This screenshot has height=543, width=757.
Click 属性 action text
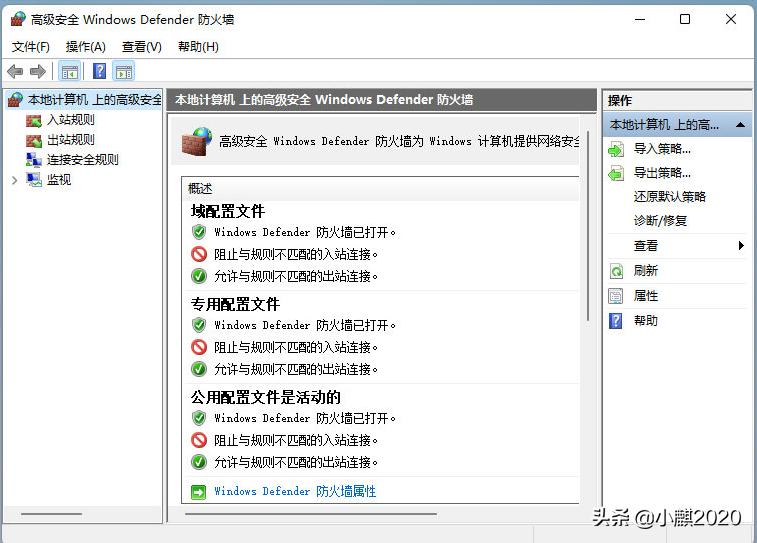645,295
